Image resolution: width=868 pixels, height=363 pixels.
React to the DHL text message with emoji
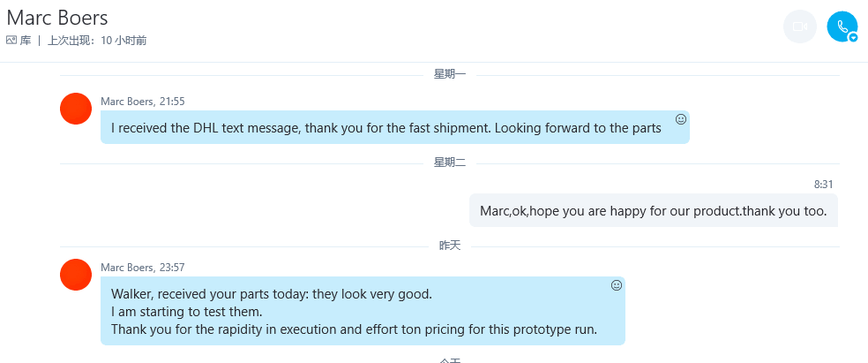(681, 119)
